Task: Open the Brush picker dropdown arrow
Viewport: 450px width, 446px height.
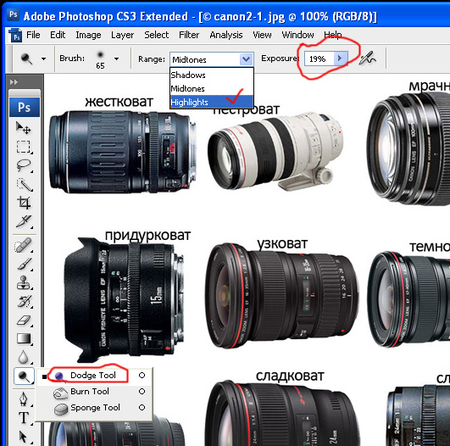Action: 116,59
